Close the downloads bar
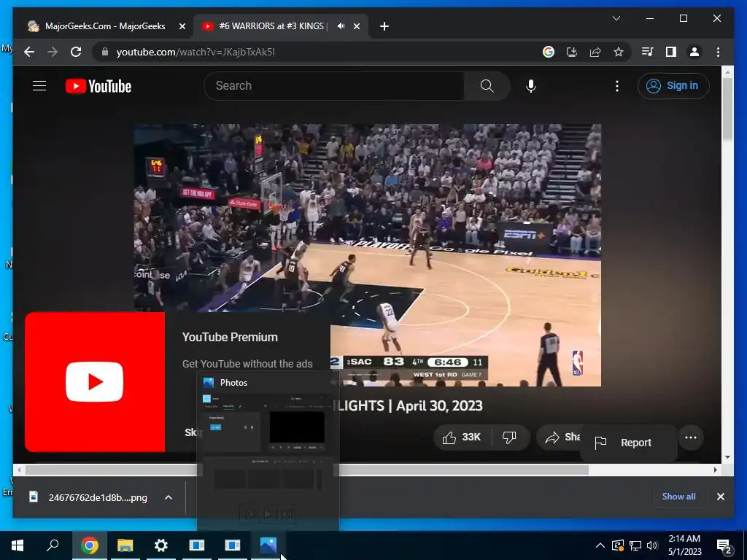747x560 pixels. click(720, 497)
